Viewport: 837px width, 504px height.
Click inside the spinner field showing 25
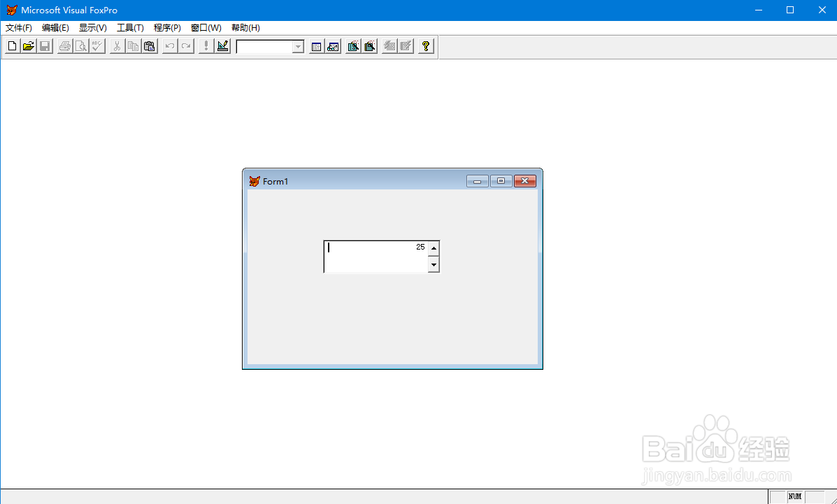pyautogui.click(x=376, y=257)
